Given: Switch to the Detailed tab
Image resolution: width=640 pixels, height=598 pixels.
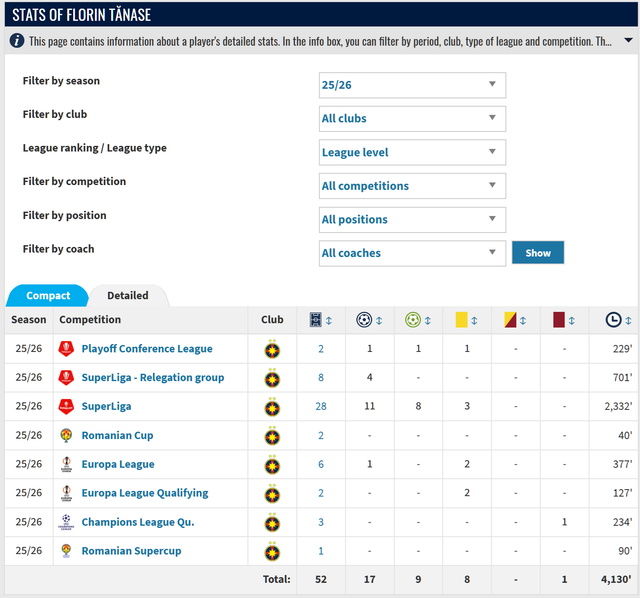Looking at the screenshot, I should click(x=128, y=296).
